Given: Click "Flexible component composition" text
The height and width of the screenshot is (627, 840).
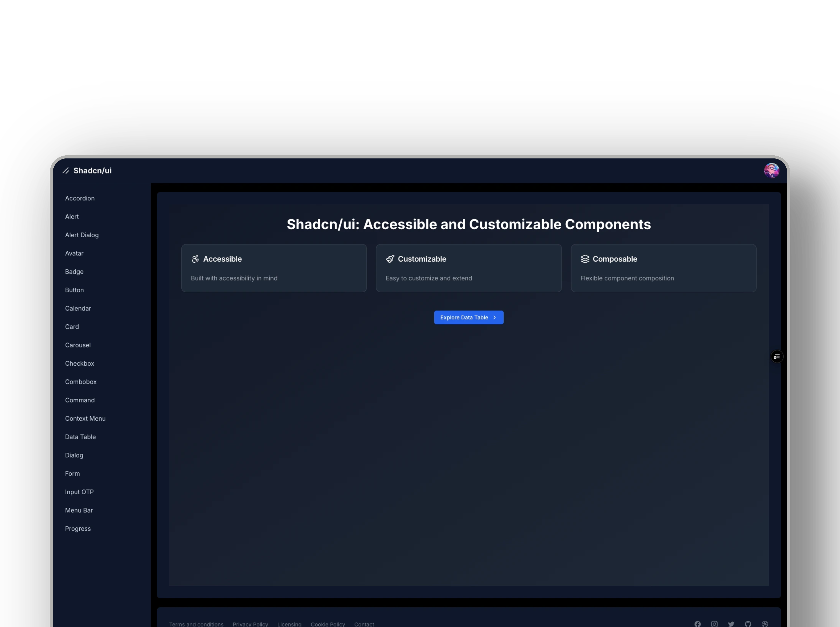Looking at the screenshot, I should pos(627,278).
